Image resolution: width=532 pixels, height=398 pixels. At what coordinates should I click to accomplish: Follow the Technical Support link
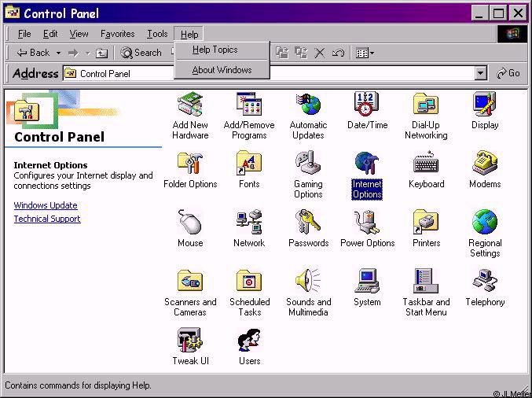[47, 219]
